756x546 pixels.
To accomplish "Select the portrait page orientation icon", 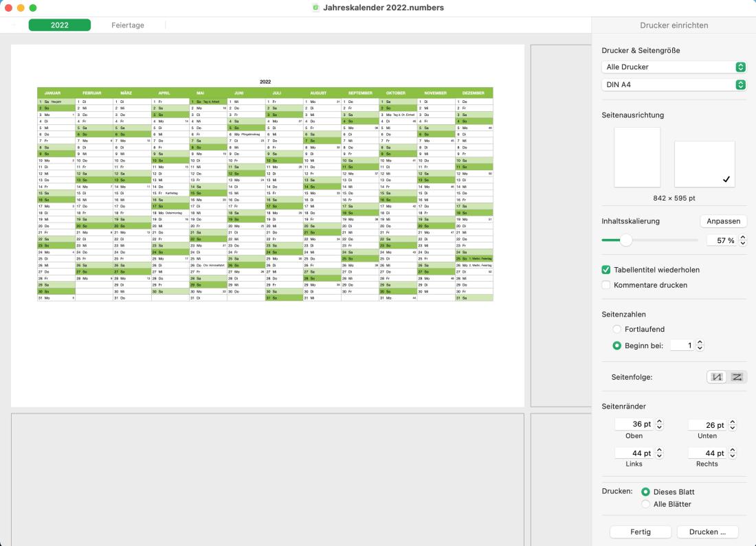I will tap(636, 157).
